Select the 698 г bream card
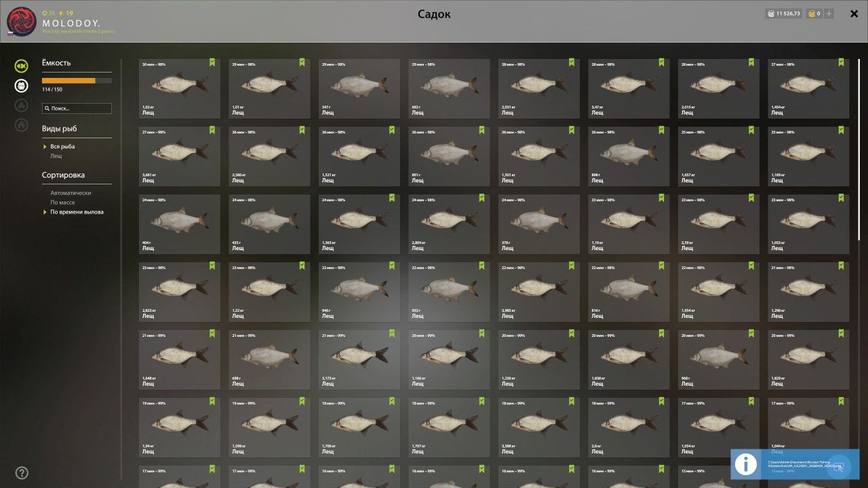Image resolution: width=868 pixels, height=488 pixels. coord(269,360)
